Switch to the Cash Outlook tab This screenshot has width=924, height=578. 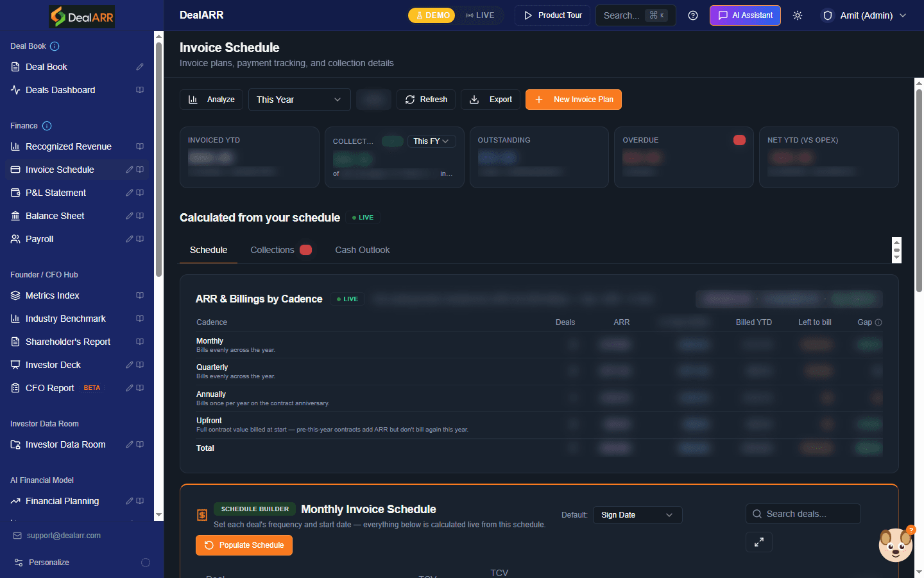tap(363, 250)
